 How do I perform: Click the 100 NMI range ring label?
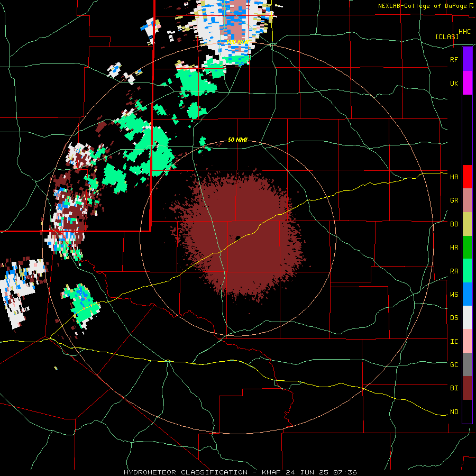(x=239, y=42)
